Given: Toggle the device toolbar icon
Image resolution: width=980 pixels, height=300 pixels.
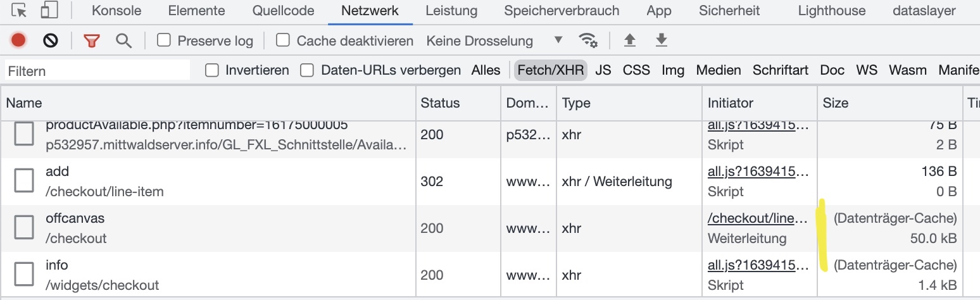Looking at the screenshot, I should click(49, 11).
